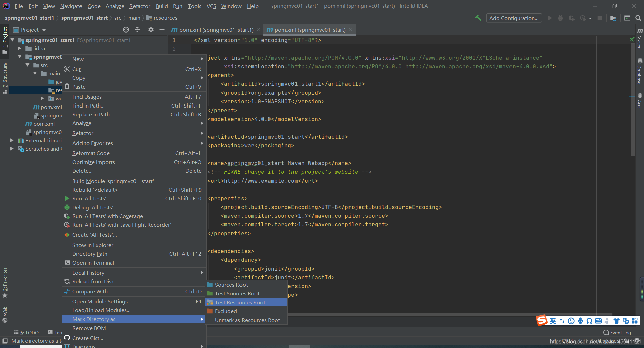This screenshot has width=644, height=348.
Task: Click the locate-in-project crosshair icon
Action: click(x=126, y=30)
